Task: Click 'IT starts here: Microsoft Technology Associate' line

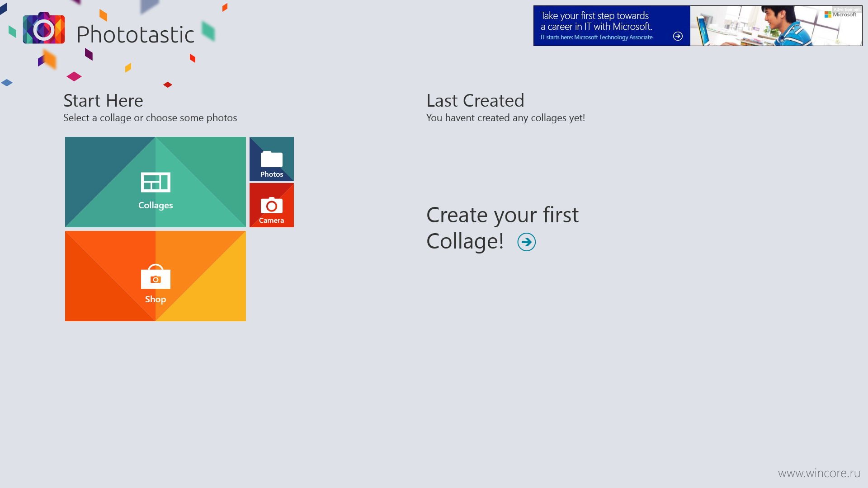Action: tap(596, 38)
